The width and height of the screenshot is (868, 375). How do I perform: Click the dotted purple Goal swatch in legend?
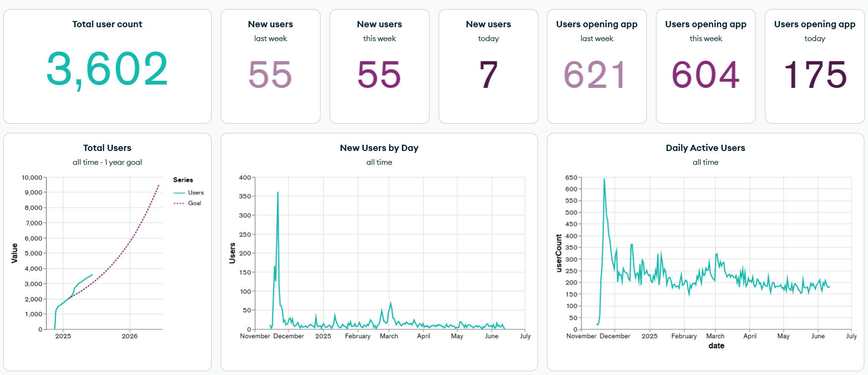[179, 203]
